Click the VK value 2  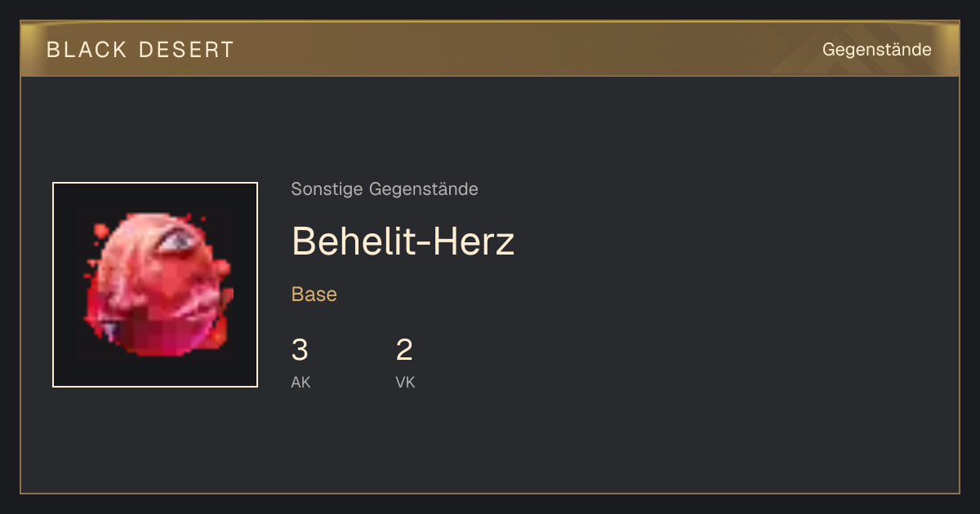pyautogui.click(x=404, y=351)
